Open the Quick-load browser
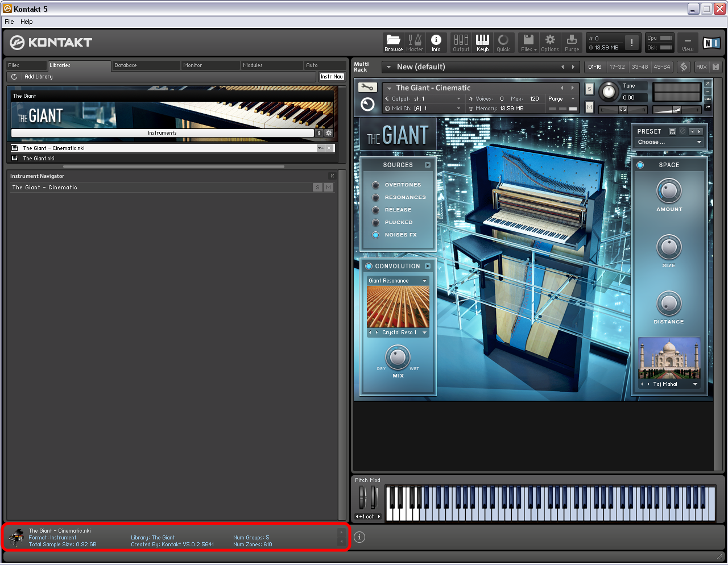The image size is (728, 565). [x=503, y=43]
